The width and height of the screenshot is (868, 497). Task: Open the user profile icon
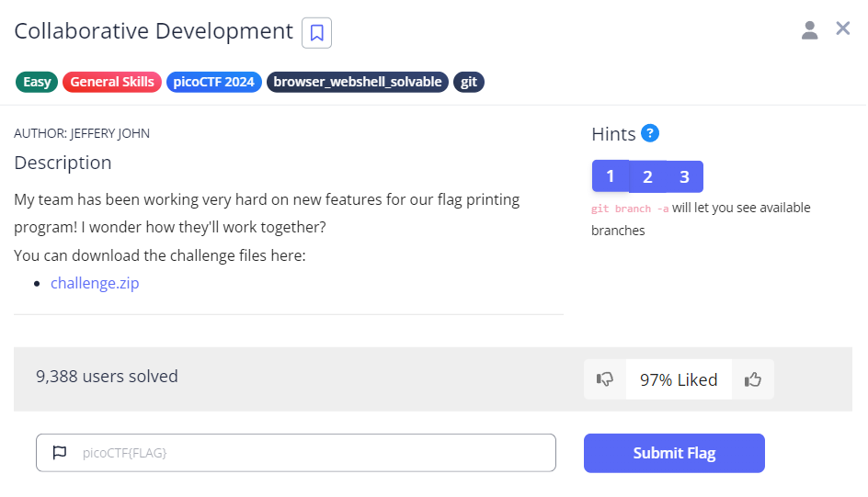809,30
